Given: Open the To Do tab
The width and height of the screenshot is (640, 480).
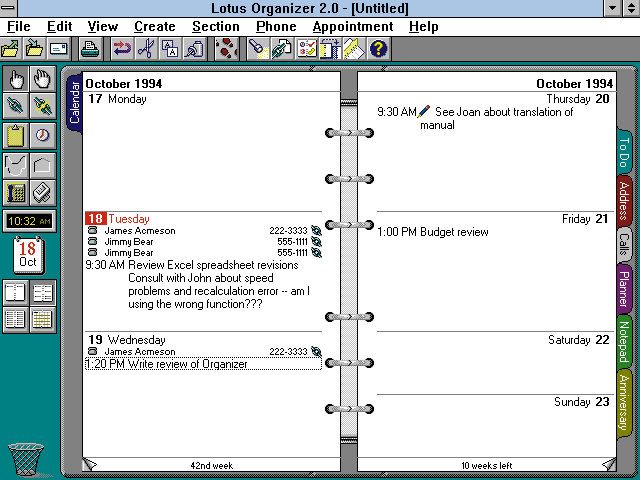Looking at the screenshot, I should [x=624, y=153].
